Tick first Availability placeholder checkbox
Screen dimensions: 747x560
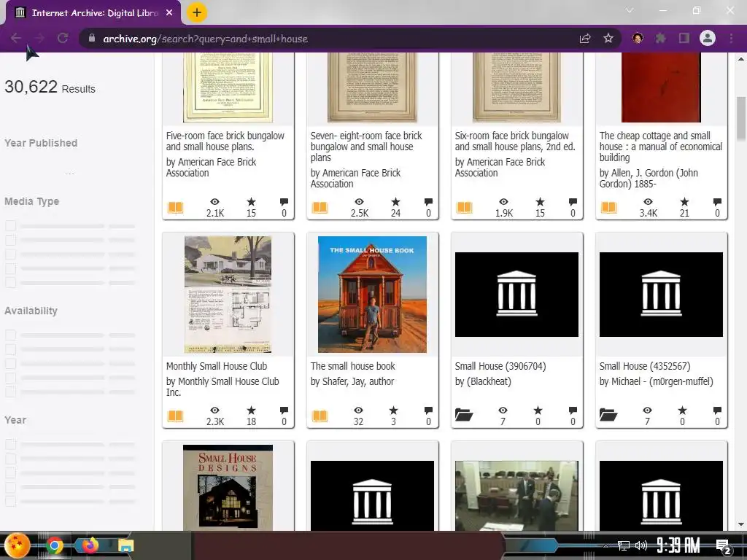(10, 335)
